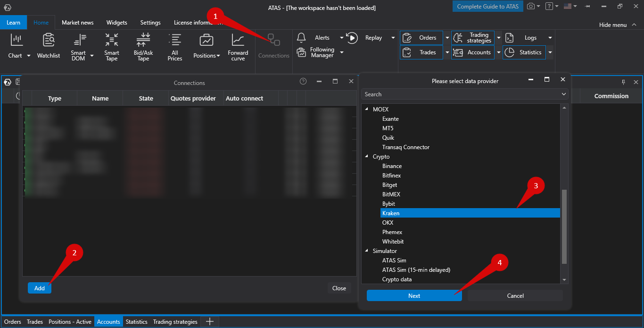Click Next in data provider dialog
Image resolution: width=644 pixels, height=328 pixels.
click(x=414, y=295)
